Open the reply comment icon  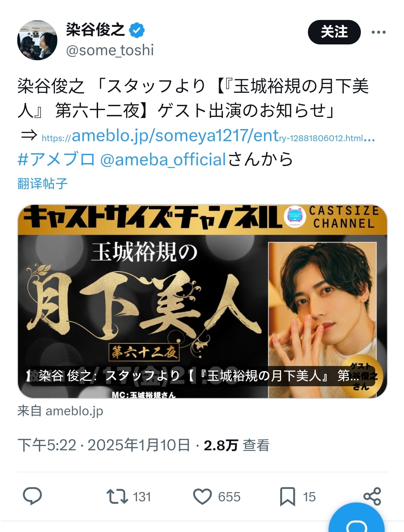pyautogui.click(x=32, y=496)
